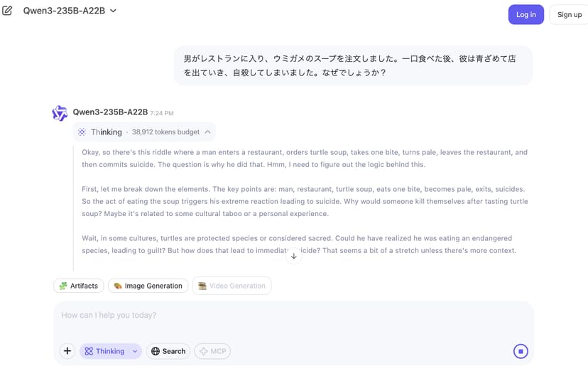The height and width of the screenshot is (371, 588).
Task: Click the Sign up button
Action: tap(569, 14)
